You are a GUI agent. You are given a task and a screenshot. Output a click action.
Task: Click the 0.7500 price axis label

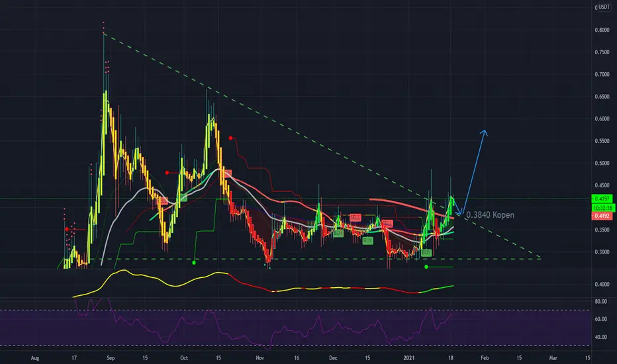click(x=602, y=52)
